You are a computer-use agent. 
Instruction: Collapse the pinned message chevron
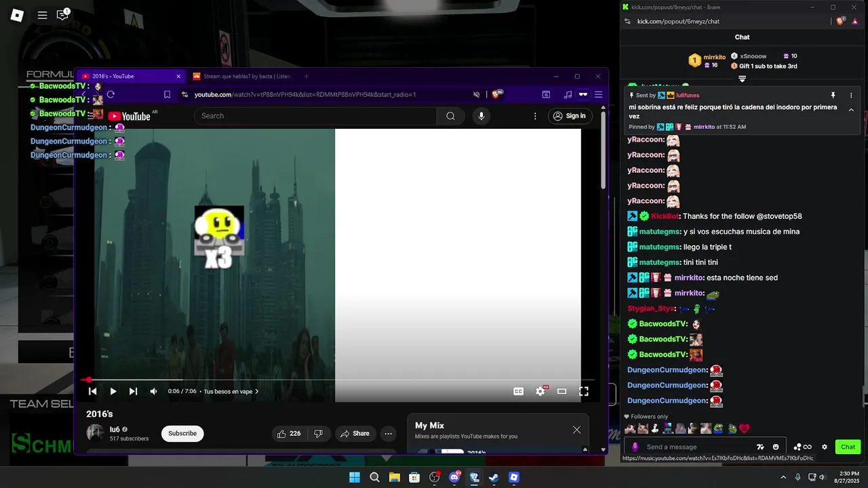click(x=851, y=110)
